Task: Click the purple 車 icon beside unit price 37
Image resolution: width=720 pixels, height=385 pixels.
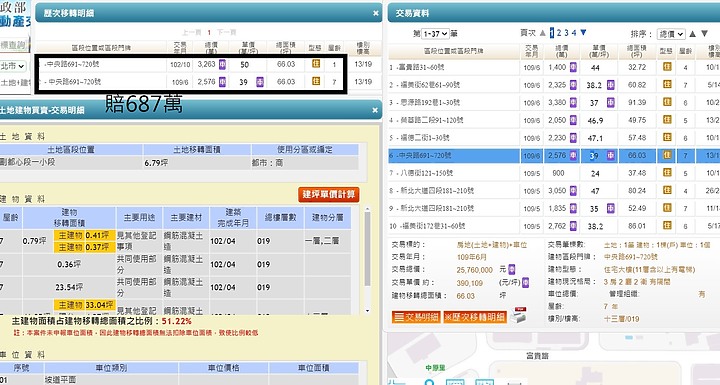Action: coord(610,102)
